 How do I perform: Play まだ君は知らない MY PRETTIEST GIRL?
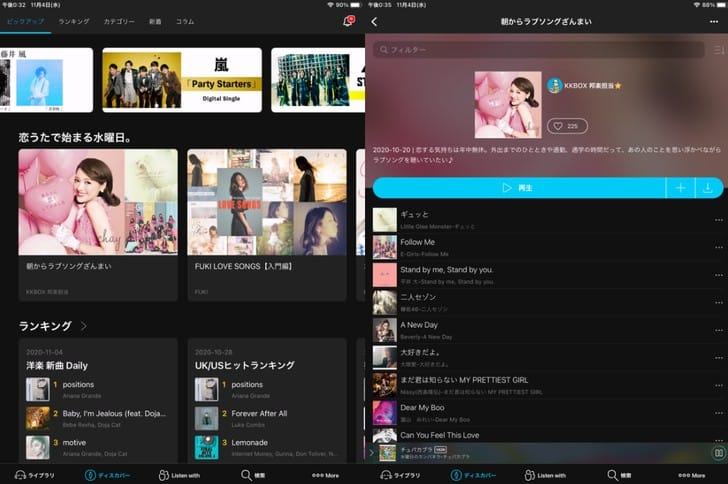[541, 386]
